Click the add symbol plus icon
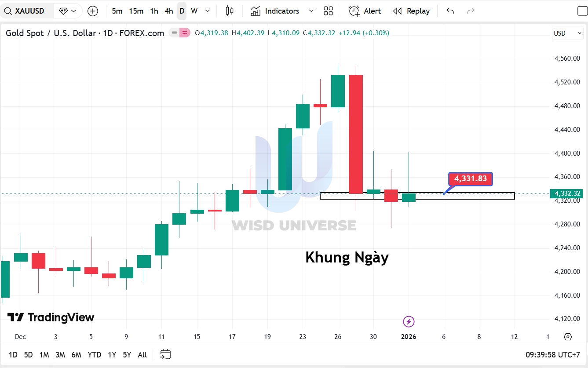This screenshot has width=588, height=368. [x=92, y=11]
